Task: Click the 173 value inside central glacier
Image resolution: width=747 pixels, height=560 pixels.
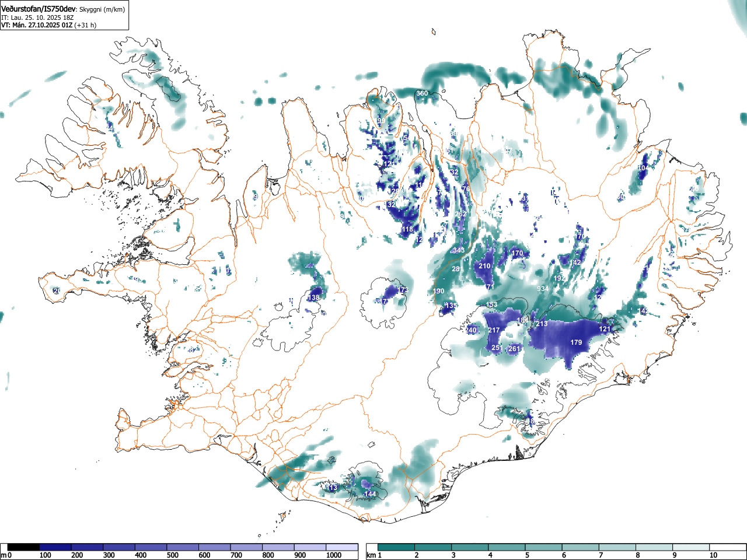Action: click(x=402, y=289)
